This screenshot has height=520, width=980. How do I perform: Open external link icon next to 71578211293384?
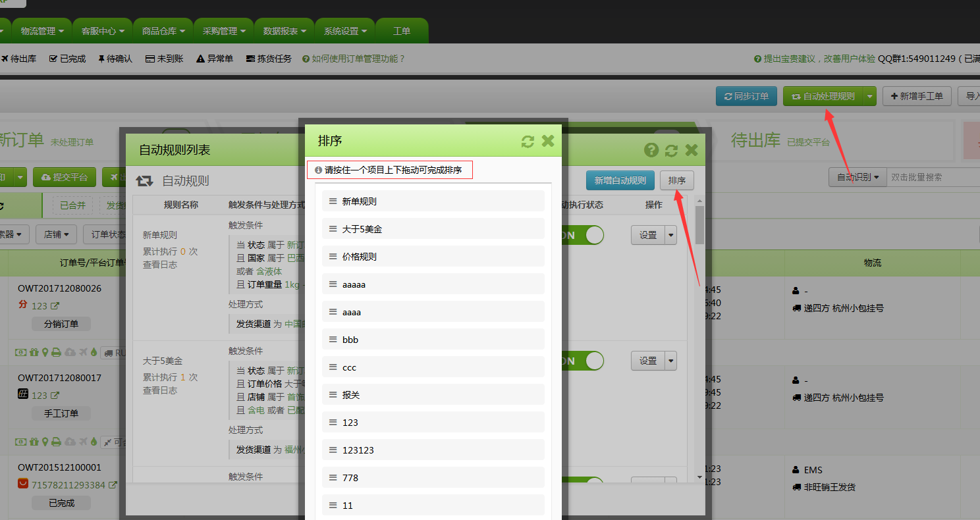[x=113, y=485]
